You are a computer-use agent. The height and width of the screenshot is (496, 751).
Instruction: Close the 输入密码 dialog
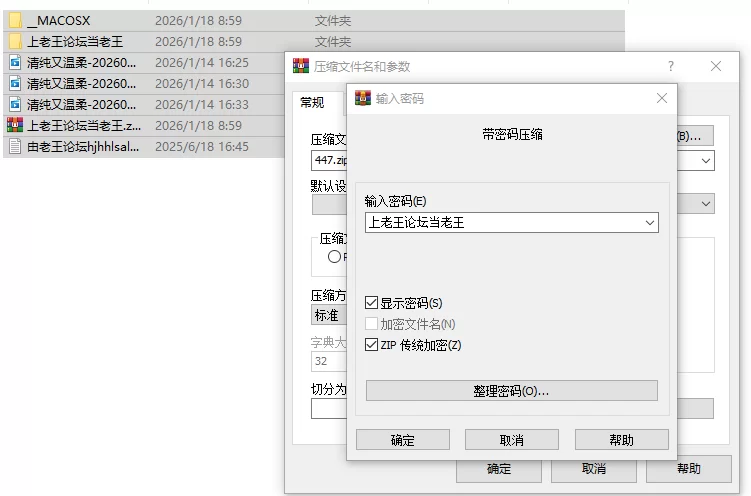point(662,98)
